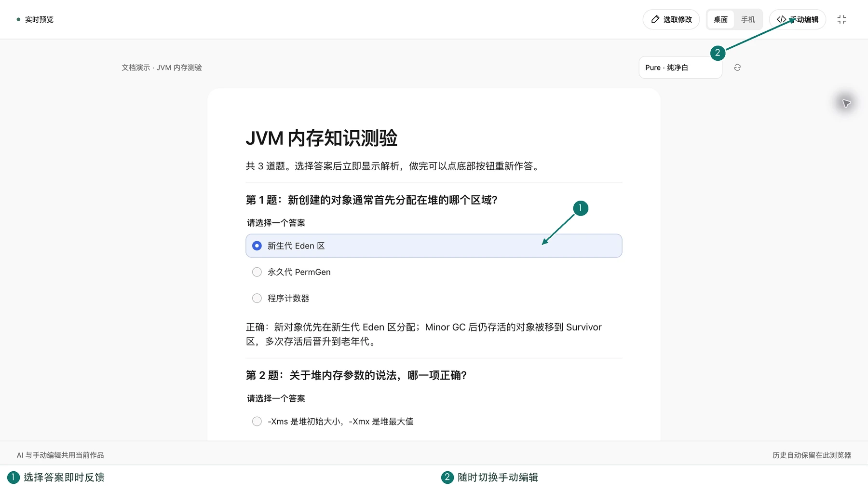Viewport: 868px width, 492px height.
Task: Switch to 手机 preview tab
Action: point(748,19)
